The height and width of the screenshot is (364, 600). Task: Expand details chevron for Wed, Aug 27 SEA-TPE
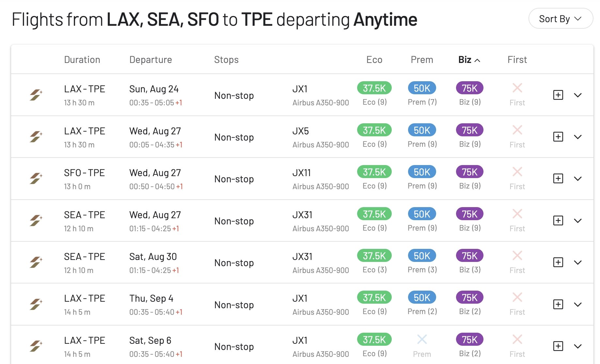(577, 220)
